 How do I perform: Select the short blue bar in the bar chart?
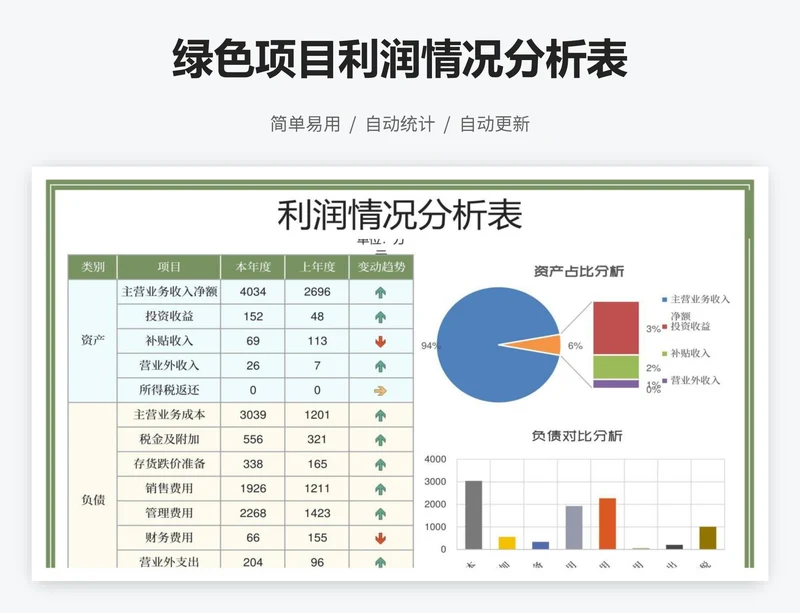click(x=540, y=546)
